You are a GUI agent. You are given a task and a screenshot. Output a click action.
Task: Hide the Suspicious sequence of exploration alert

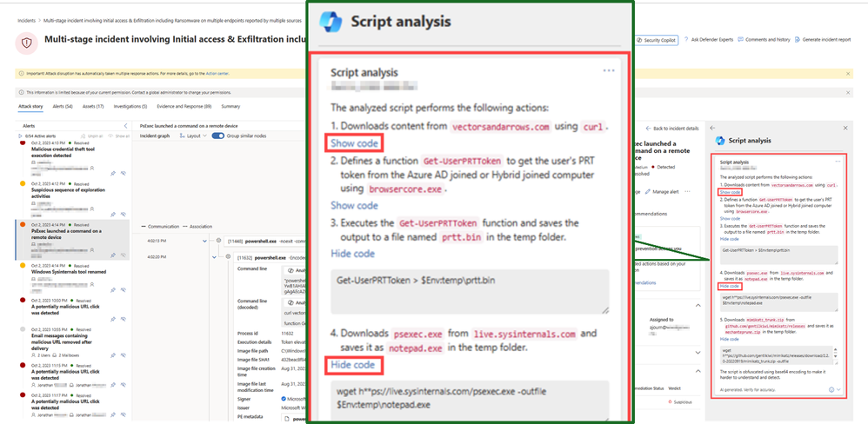click(x=124, y=214)
